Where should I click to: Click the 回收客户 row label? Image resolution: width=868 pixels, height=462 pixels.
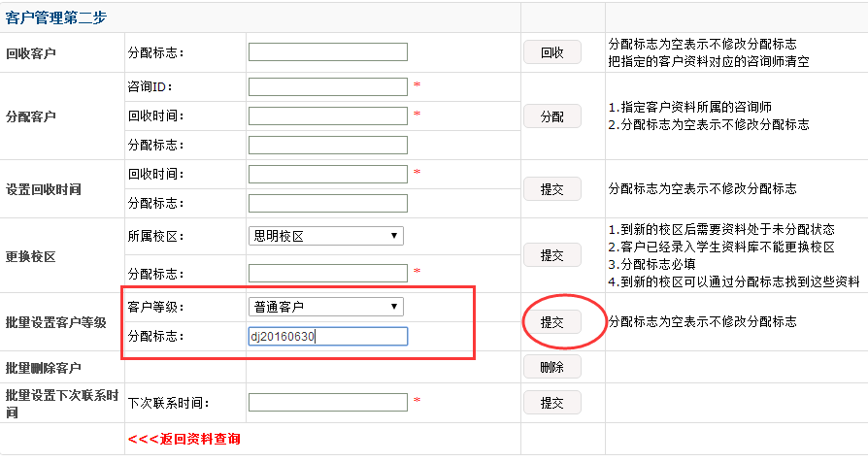click(31, 53)
